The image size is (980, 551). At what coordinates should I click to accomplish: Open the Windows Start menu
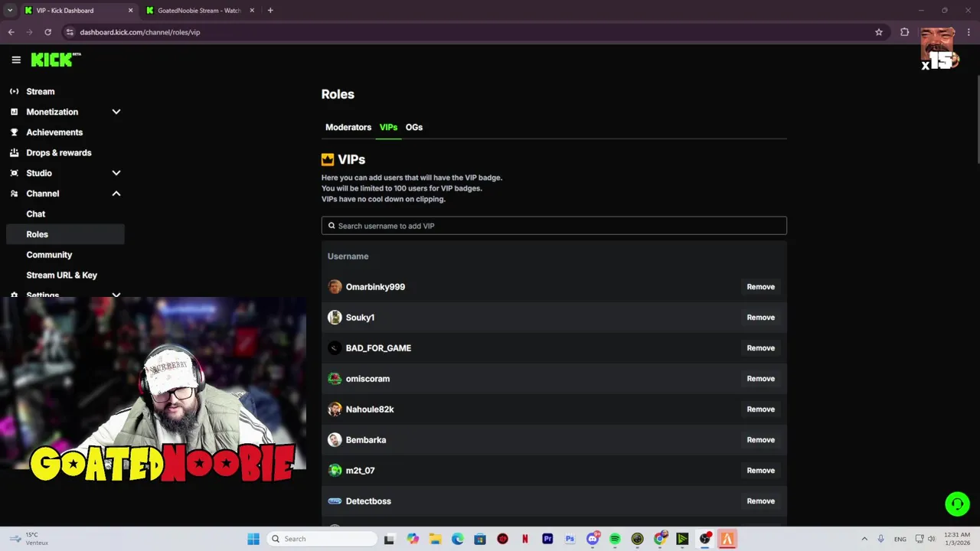coord(253,539)
